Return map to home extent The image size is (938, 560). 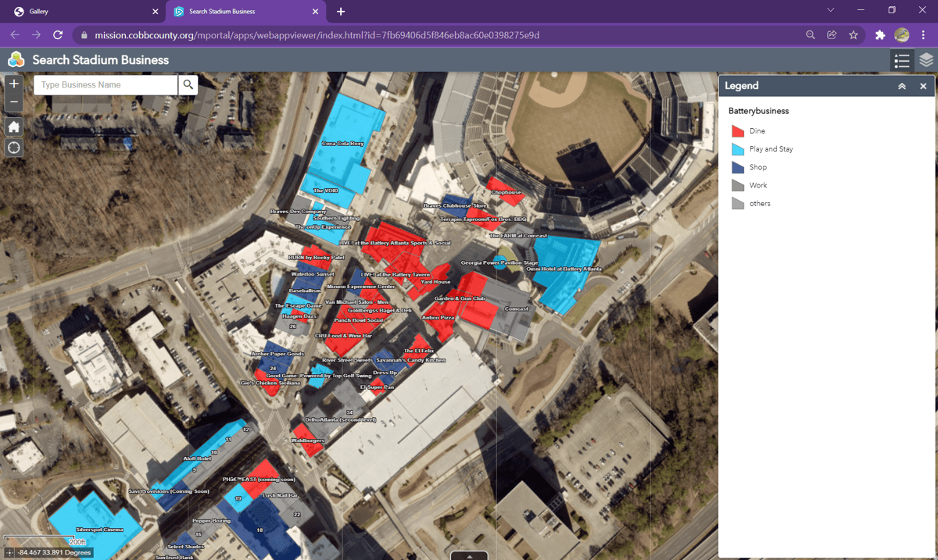[14, 127]
